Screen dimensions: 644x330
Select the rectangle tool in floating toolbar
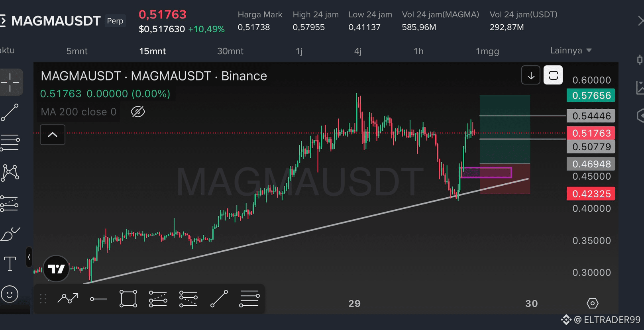coord(128,299)
